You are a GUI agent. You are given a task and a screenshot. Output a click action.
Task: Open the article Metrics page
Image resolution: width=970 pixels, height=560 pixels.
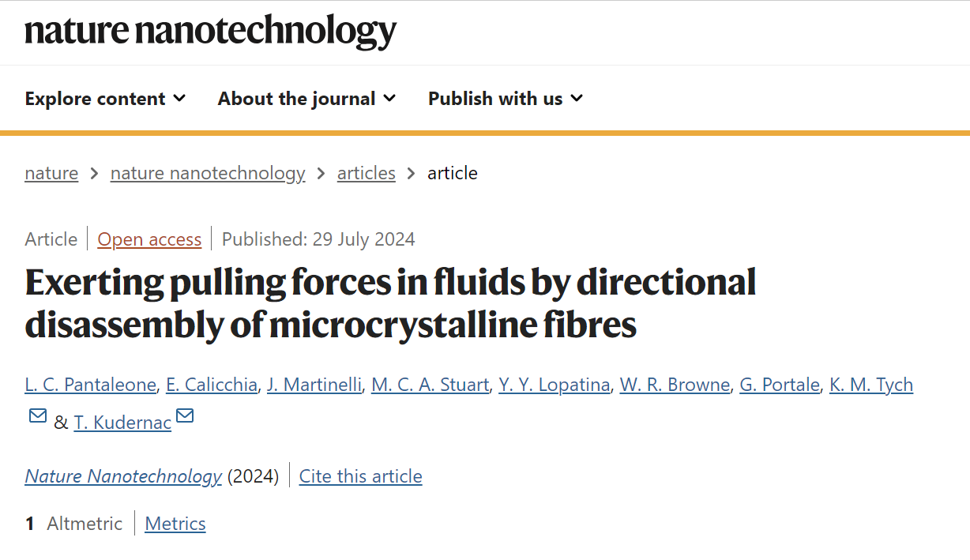pos(175,524)
